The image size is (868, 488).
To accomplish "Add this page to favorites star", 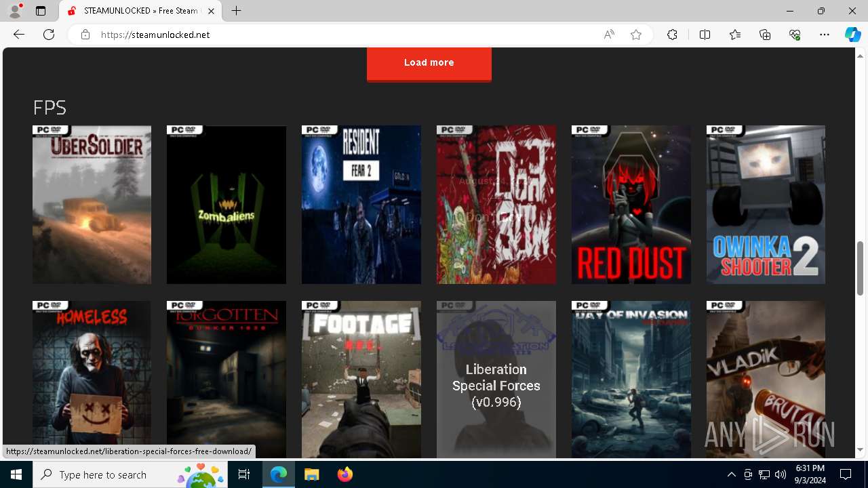I will click(x=636, y=35).
